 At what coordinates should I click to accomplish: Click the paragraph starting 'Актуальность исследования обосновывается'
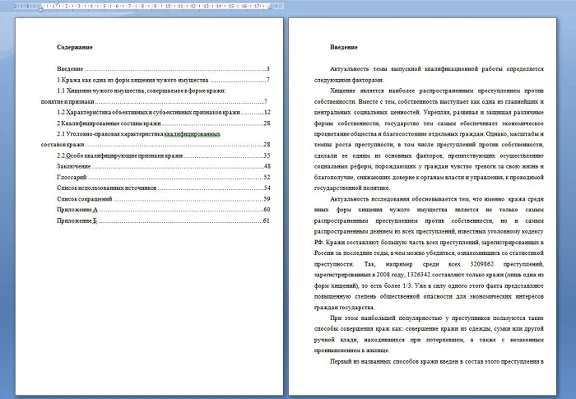429,253
